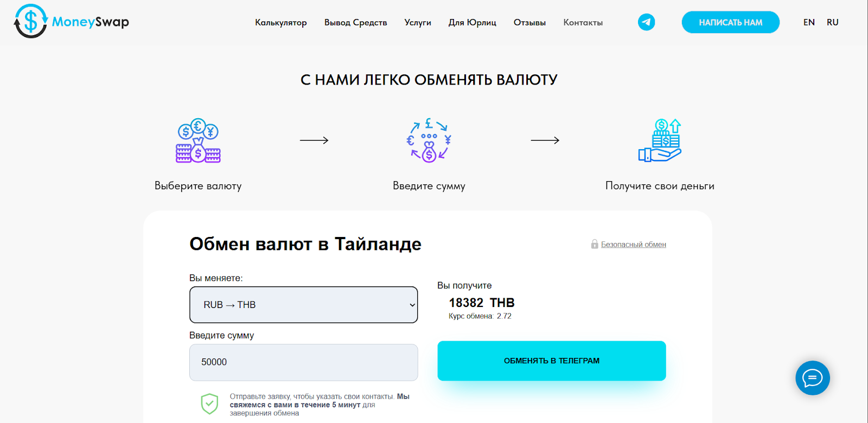Open the live chat bubble widget
The image size is (868, 423).
pos(812,378)
